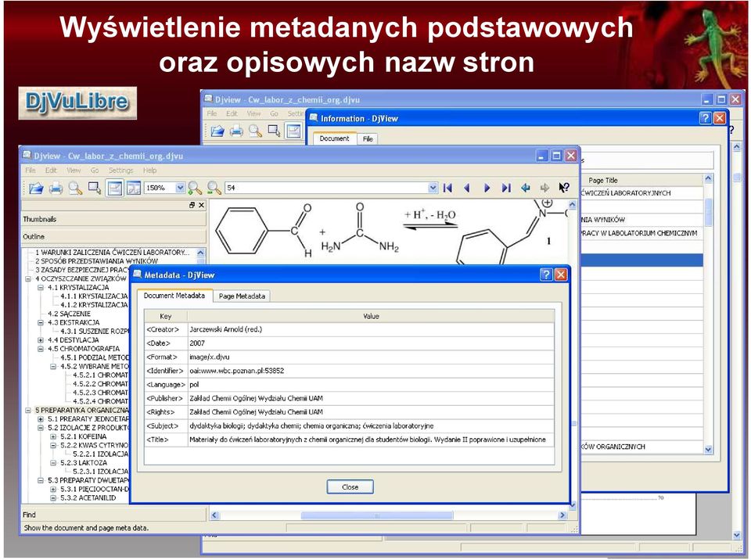
Task: Select outline item 4.2 SĄCZENIE
Action: 69,314
